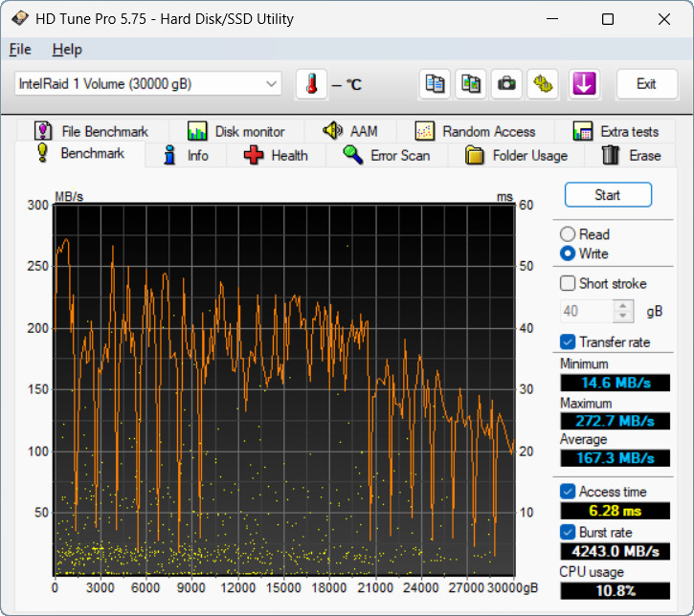Click the purple download arrow icon
Screen dimensions: 694x616
click(x=584, y=84)
